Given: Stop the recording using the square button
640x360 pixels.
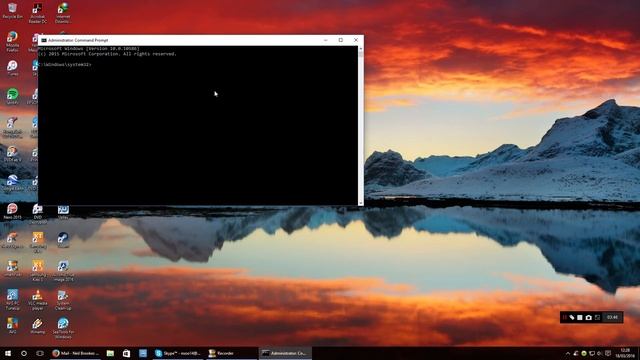Looking at the screenshot, I should tap(580, 317).
